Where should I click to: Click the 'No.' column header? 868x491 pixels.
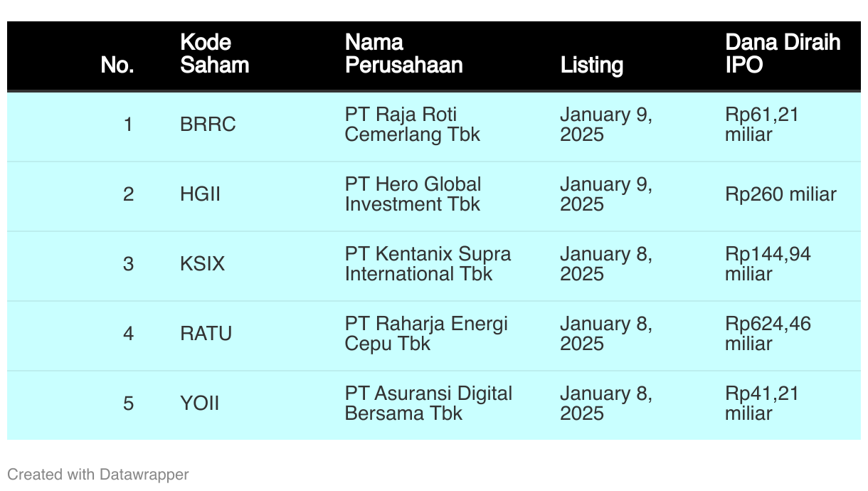pos(117,65)
